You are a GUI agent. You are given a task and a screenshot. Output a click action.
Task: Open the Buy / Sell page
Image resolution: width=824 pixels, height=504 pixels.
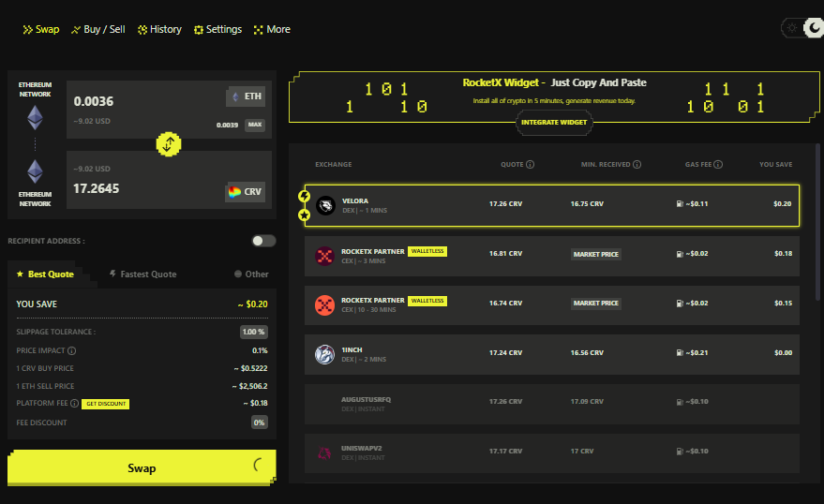pos(98,29)
